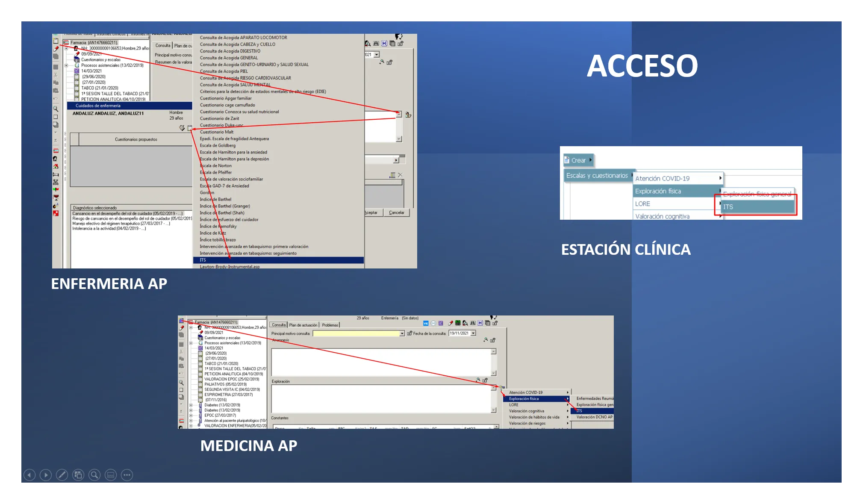
Task: Click the blue H icon in Enfermeria toolbar
Action: [384, 43]
